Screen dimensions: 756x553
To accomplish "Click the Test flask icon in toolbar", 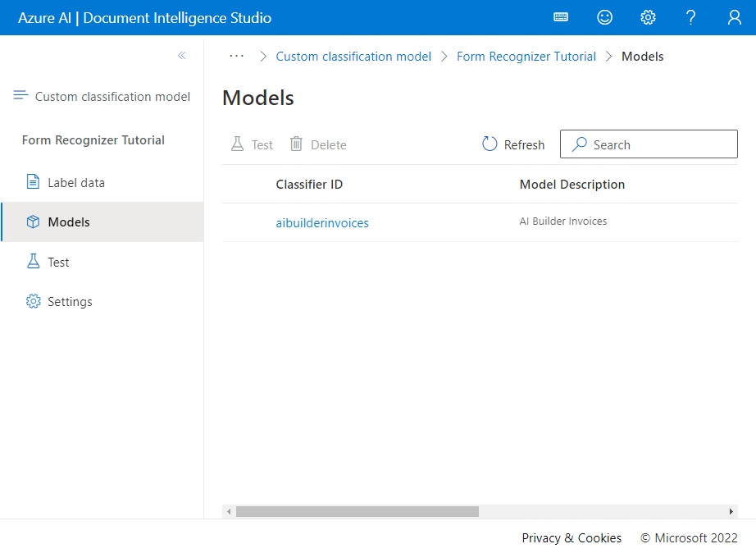I will tap(237, 144).
